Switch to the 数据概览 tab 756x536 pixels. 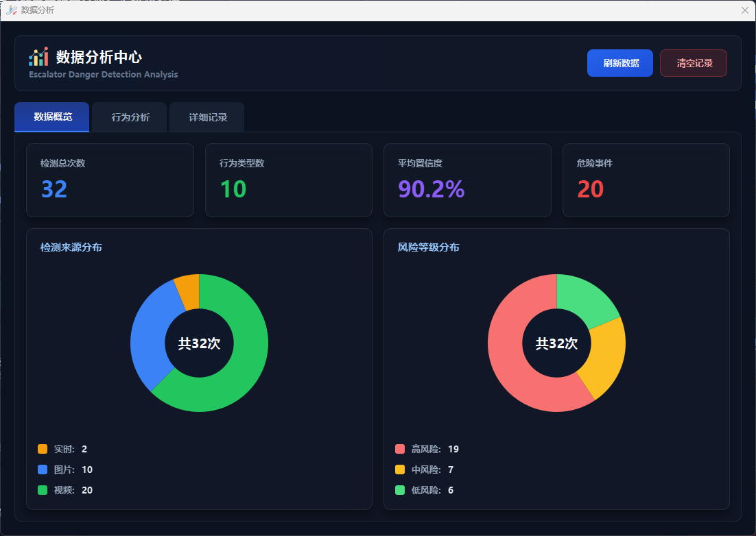coord(52,117)
